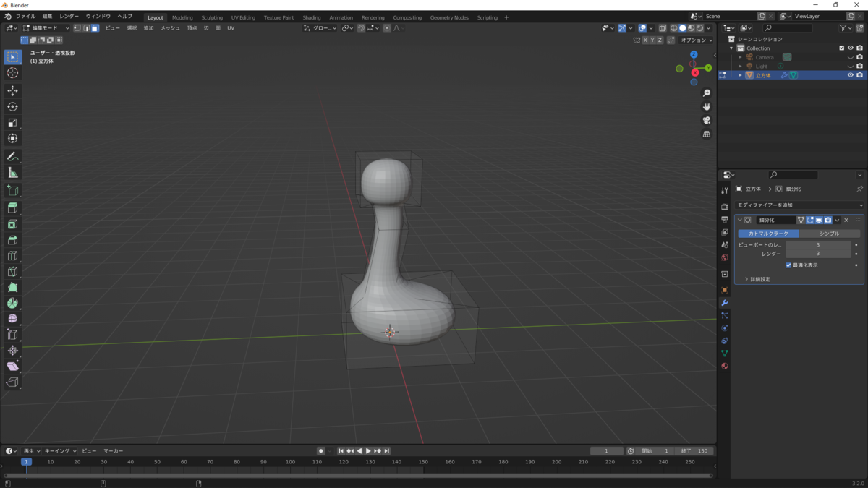Select the Loop Cut tool
This screenshot has height=488, width=868.
12,256
